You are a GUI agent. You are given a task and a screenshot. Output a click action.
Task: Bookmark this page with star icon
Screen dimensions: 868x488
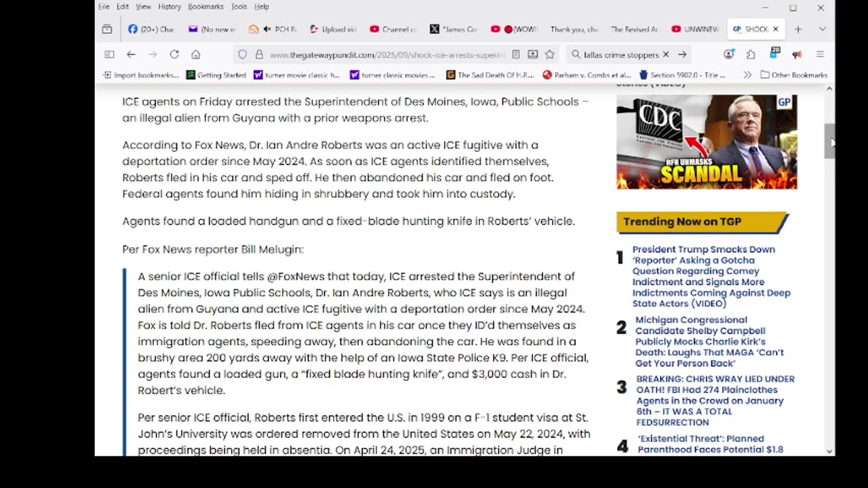(550, 54)
